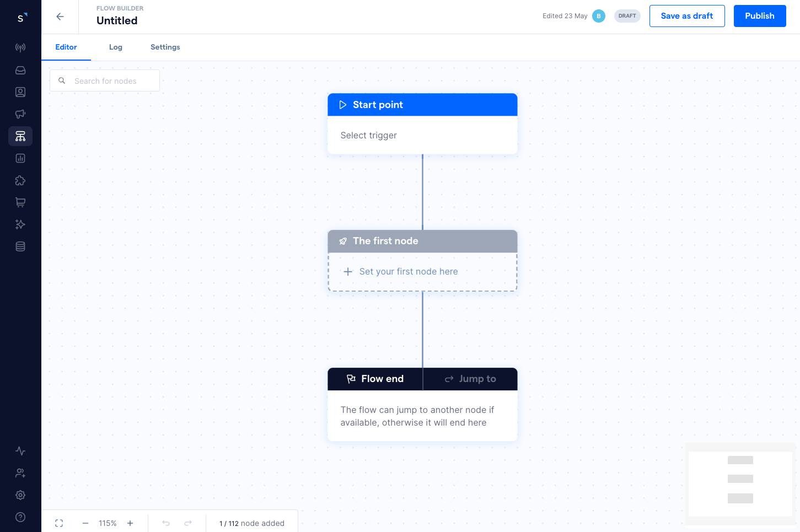Screen dimensions: 800x532
Task: Publish the flow
Action: (x=759, y=16)
